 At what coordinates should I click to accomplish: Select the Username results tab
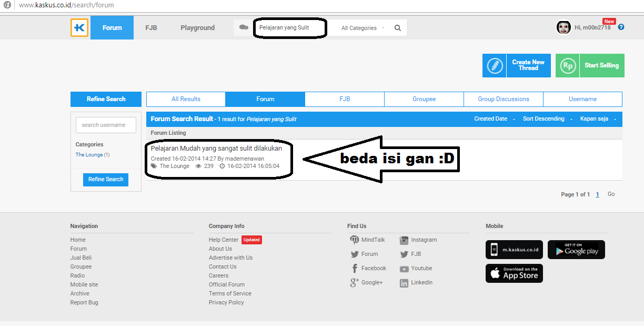click(x=582, y=99)
